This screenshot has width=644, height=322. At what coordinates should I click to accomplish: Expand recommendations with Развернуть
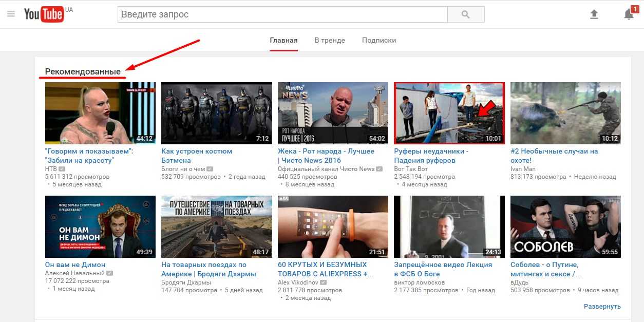tap(602, 307)
